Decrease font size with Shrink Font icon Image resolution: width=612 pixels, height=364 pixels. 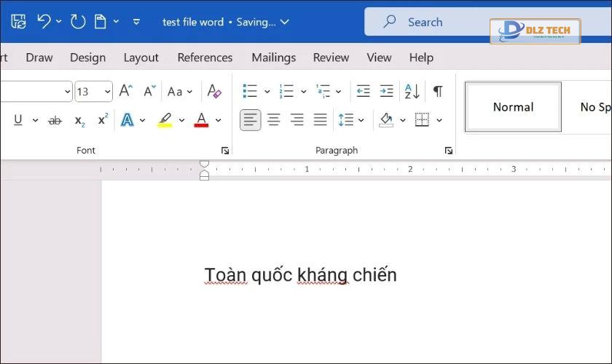pyautogui.click(x=149, y=91)
